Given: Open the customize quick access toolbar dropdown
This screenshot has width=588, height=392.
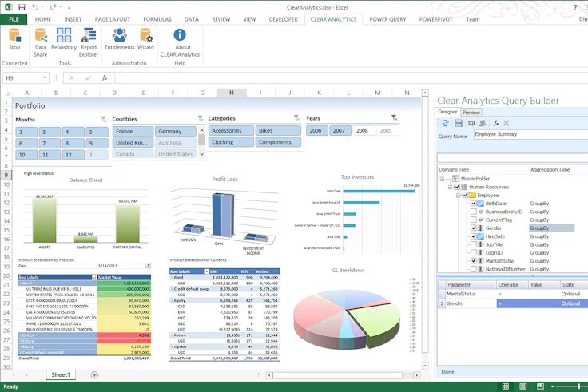Looking at the screenshot, I should pos(69,7).
